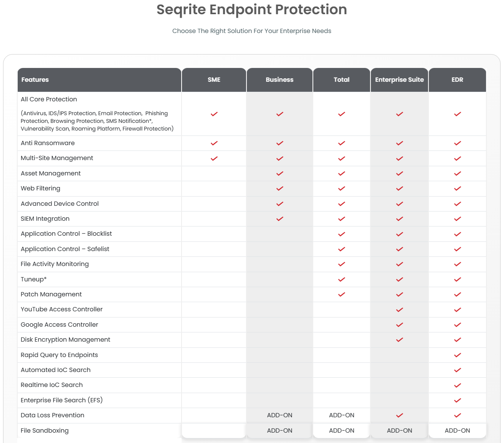Click the Total checkmark for Patch Management
This screenshot has height=443, width=504.
click(x=342, y=294)
